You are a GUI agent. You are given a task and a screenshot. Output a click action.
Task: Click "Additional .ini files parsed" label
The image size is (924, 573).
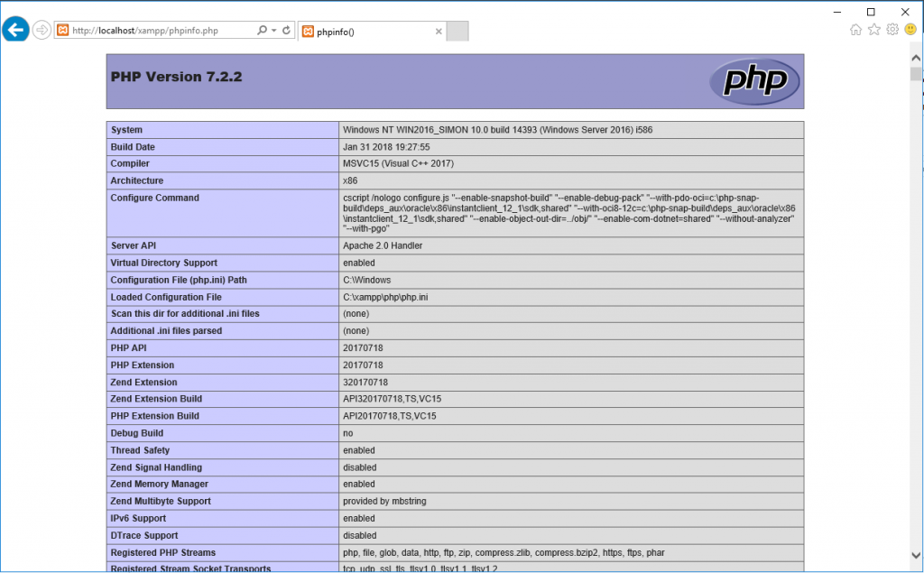tap(166, 330)
